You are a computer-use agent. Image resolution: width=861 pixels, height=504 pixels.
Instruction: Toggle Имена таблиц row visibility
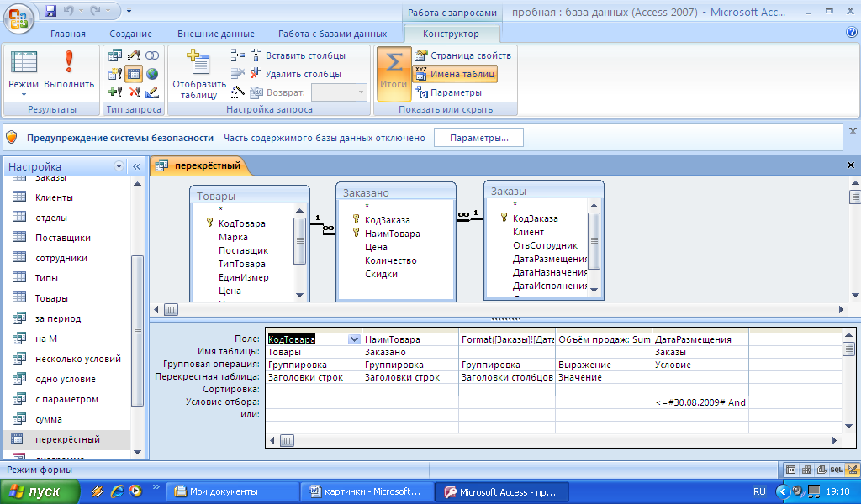(455, 74)
